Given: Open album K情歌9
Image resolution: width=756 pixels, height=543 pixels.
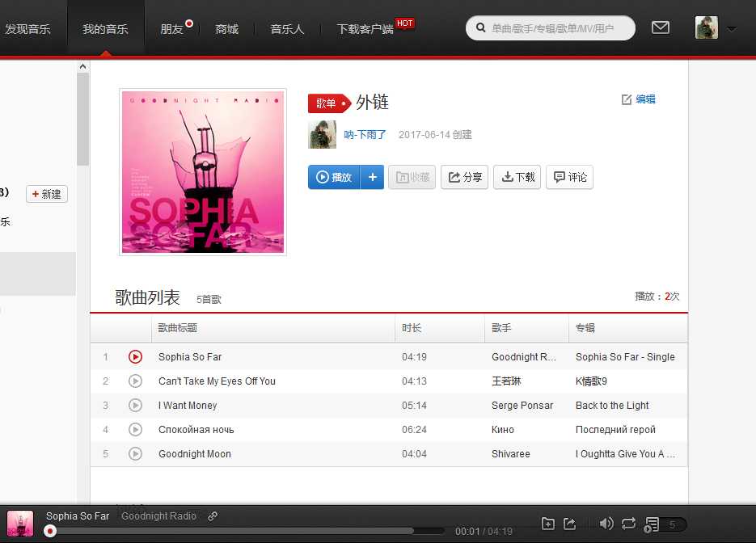Looking at the screenshot, I should point(591,381).
